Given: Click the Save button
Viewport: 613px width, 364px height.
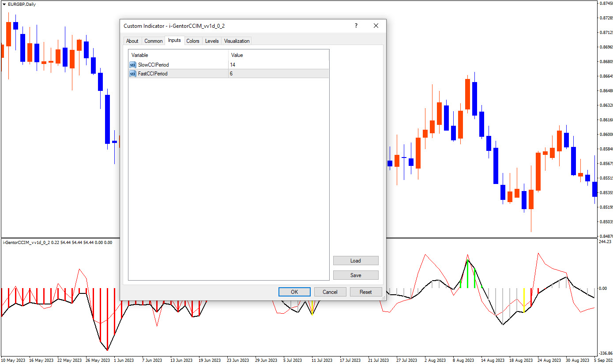Looking at the screenshot, I should click(356, 275).
